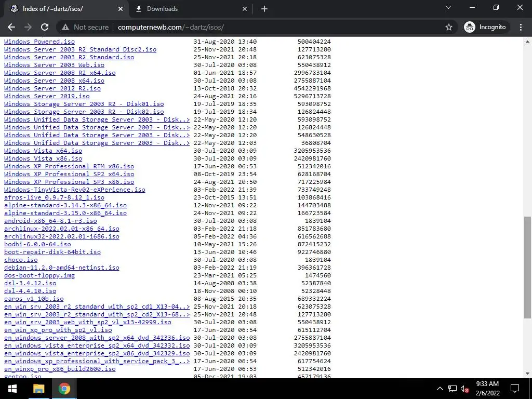Switch to the Downloads tab

pyautogui.click(x=191, y=9)
